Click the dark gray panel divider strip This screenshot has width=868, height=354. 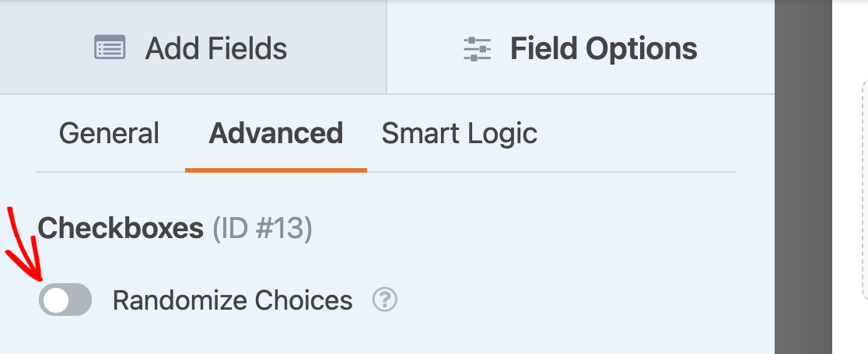pyautogui.click(x=803, y=177)
